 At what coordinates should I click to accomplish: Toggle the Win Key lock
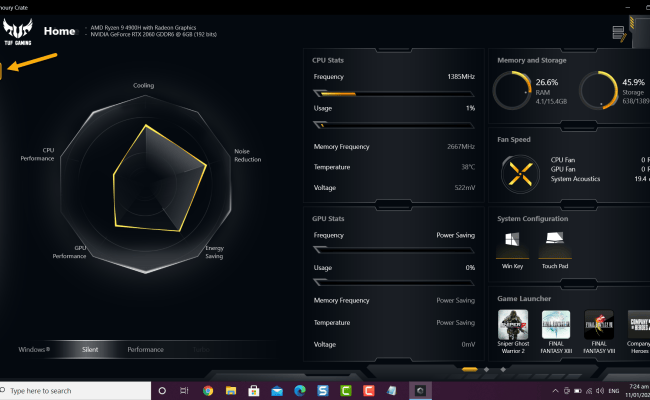pyautogui.click(x=512, y=250)
